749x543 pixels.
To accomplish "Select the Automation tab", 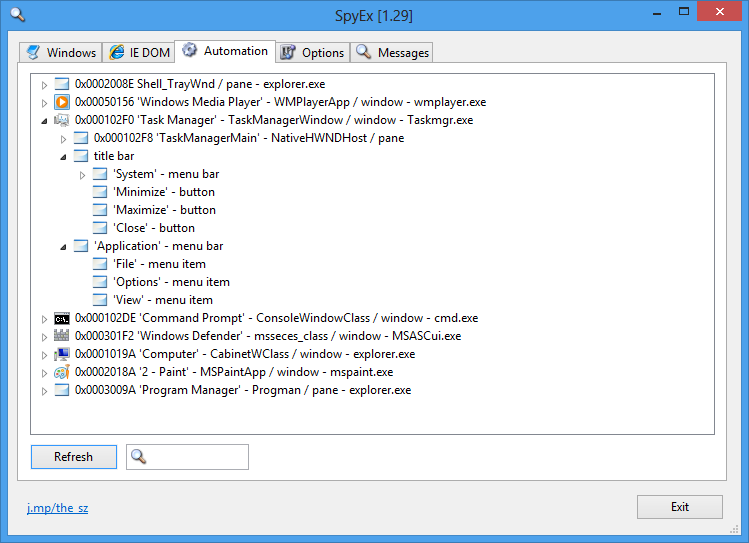I will 225,51.
